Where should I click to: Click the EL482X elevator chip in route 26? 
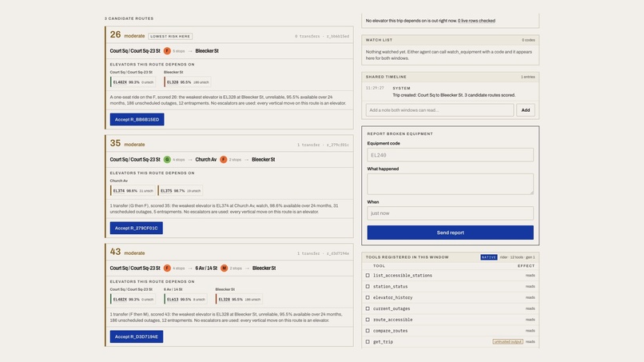click(133, 82)
